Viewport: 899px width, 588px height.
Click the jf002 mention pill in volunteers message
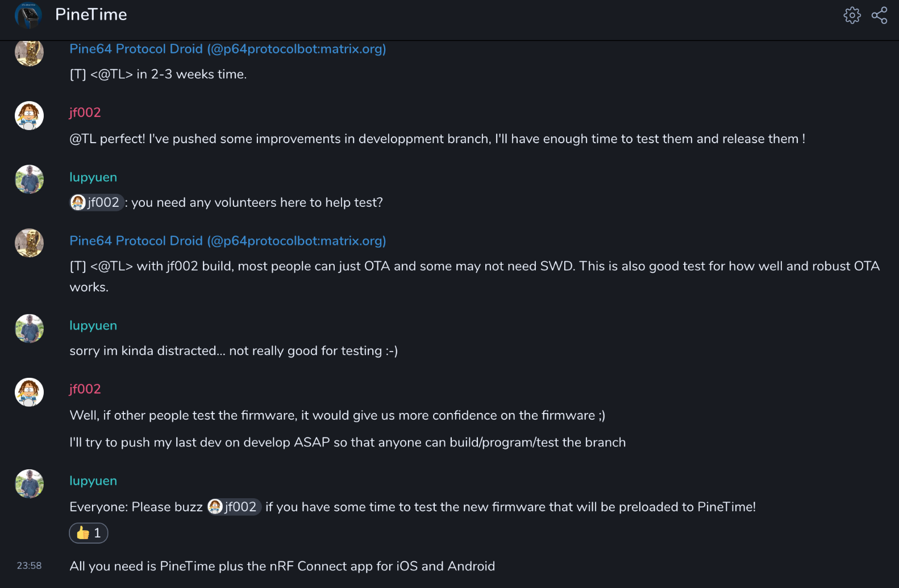tap(97, 202)
